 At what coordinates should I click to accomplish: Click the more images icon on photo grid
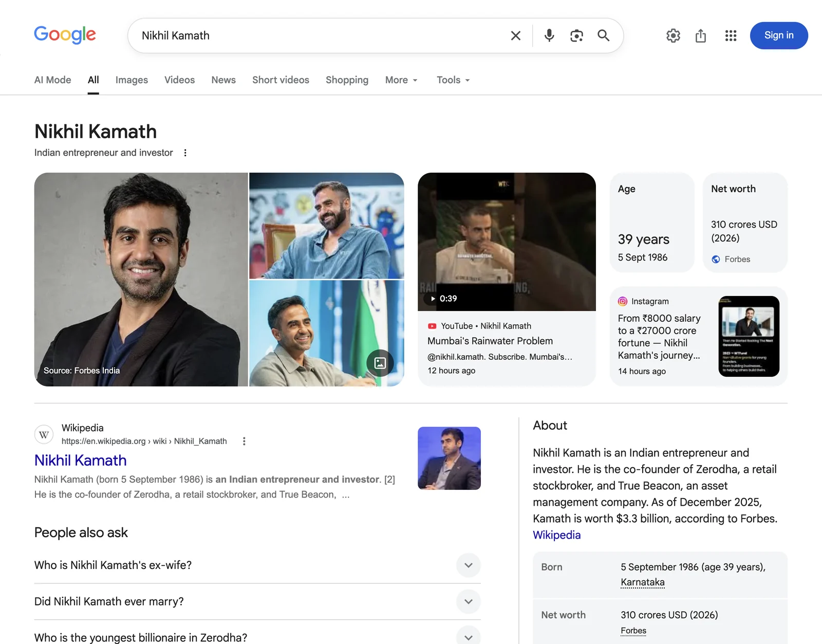(x=380, y=363)
